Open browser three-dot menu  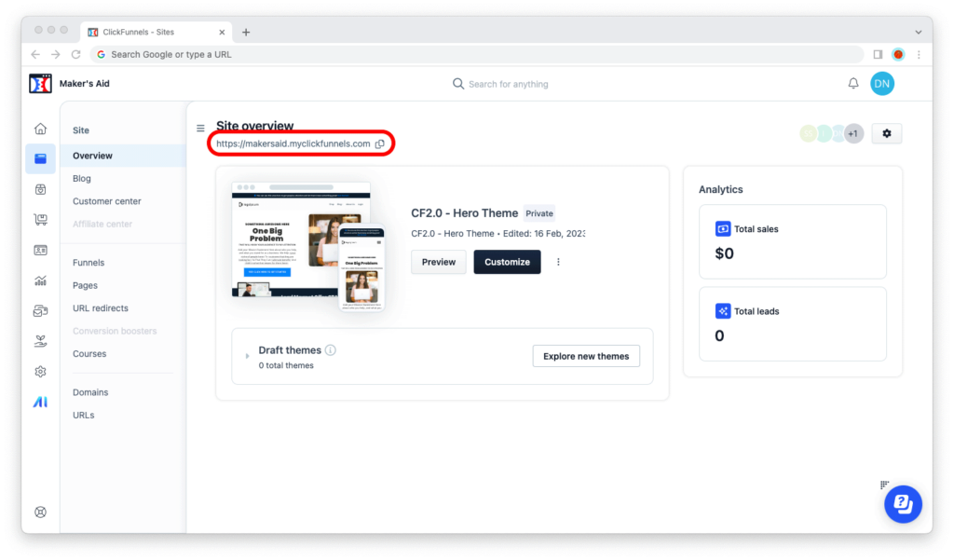919,54
